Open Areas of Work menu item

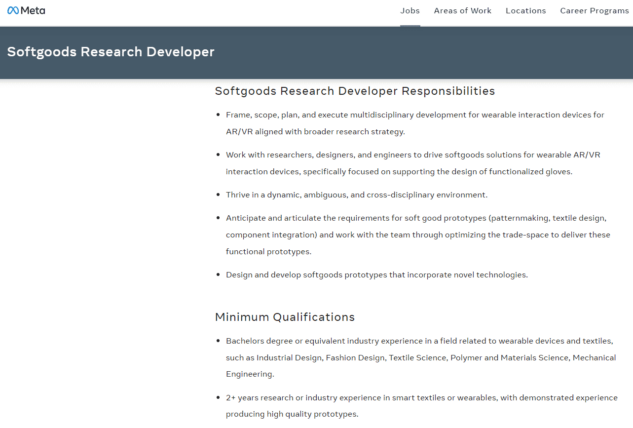[462, 11]
